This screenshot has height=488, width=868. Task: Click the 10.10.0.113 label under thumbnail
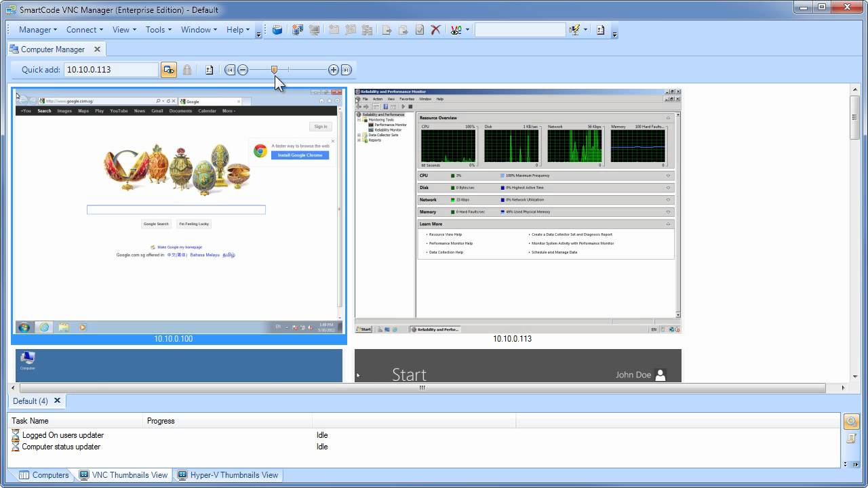512,339
